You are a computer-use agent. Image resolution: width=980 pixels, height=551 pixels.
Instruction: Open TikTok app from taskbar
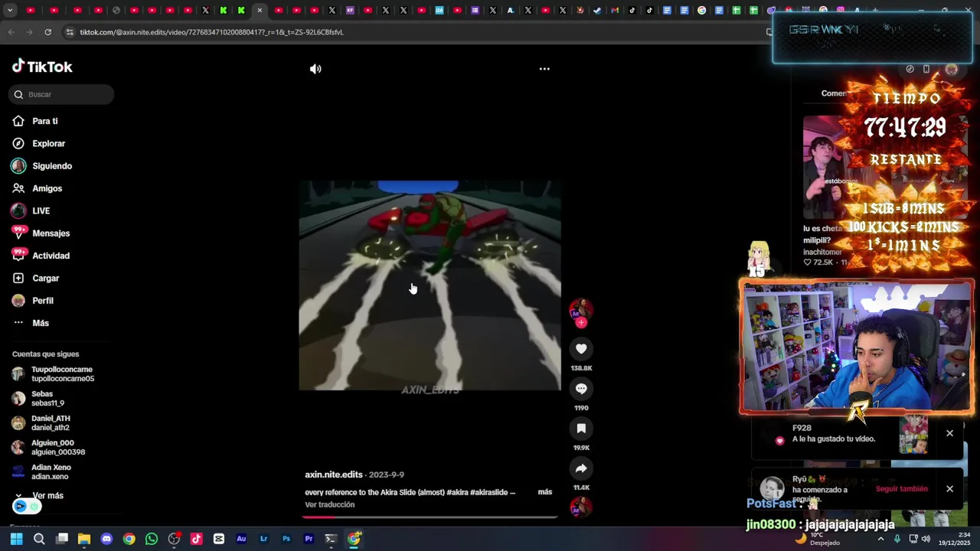point(196,539)
